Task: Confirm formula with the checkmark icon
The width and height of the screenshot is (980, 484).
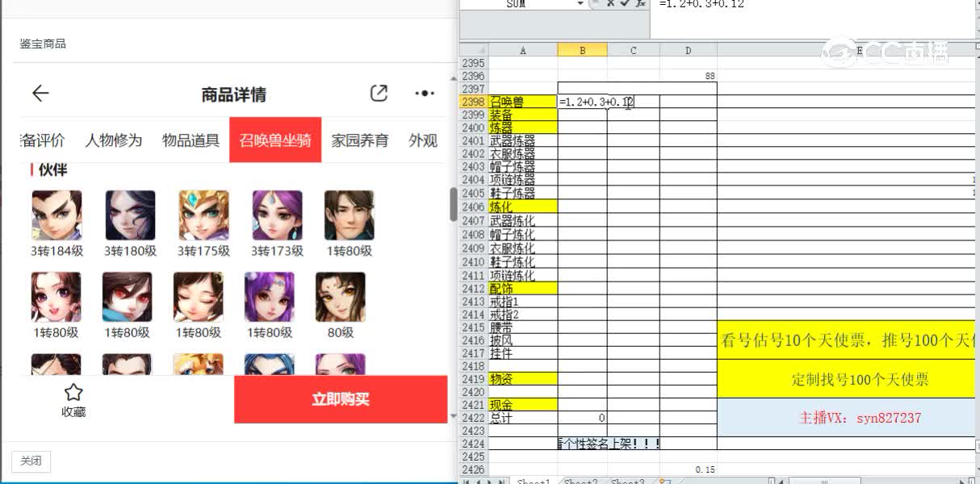Action: click(624, 3)
